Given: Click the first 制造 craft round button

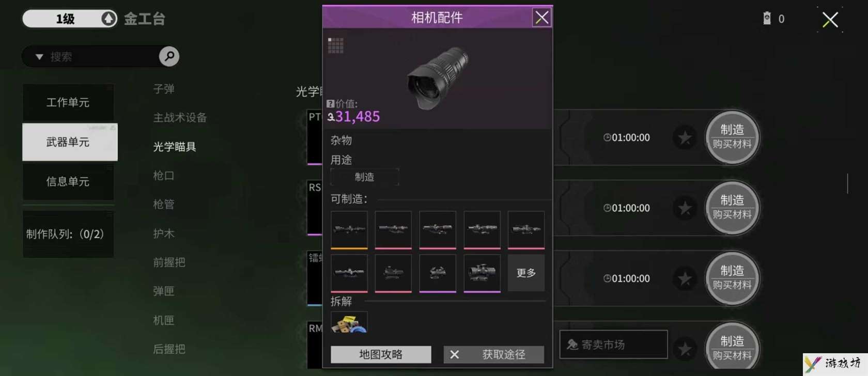Looking at the screenshot, I should coord(732,137).
